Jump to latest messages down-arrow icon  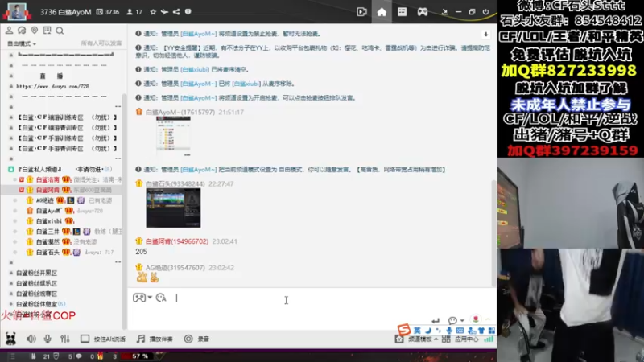(485, 35)
